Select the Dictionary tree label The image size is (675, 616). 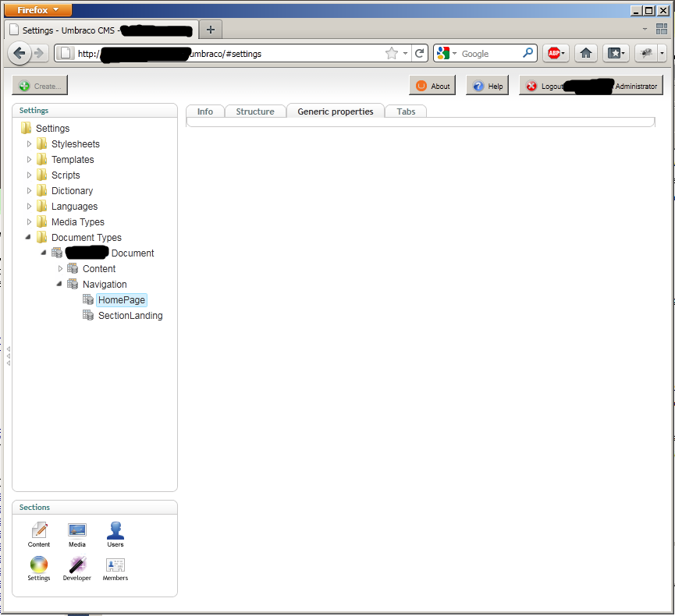73,190
